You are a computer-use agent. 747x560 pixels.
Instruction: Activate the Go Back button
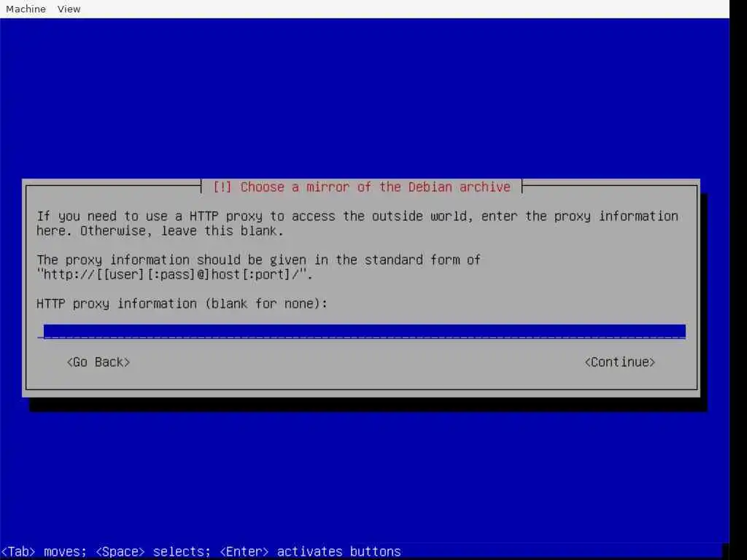point(98,362)
